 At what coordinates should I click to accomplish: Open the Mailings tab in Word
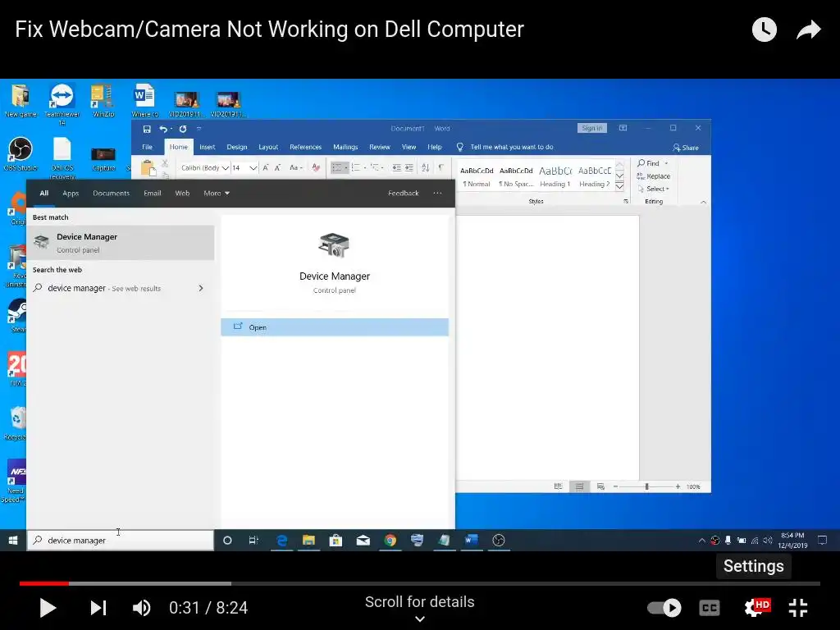click(345, 147)
